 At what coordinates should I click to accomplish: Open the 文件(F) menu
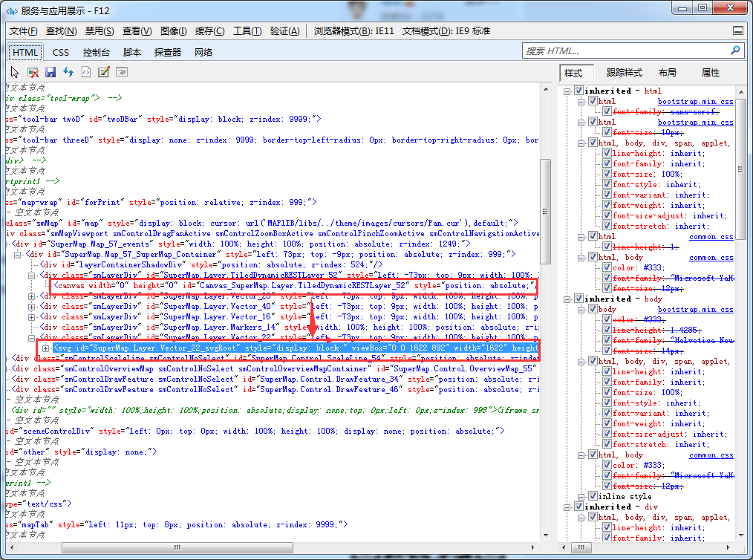click(x=23, y=31)
